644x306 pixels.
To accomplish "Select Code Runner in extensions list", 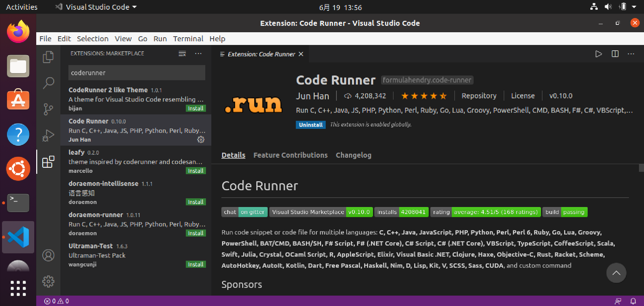I will point(136,130).
